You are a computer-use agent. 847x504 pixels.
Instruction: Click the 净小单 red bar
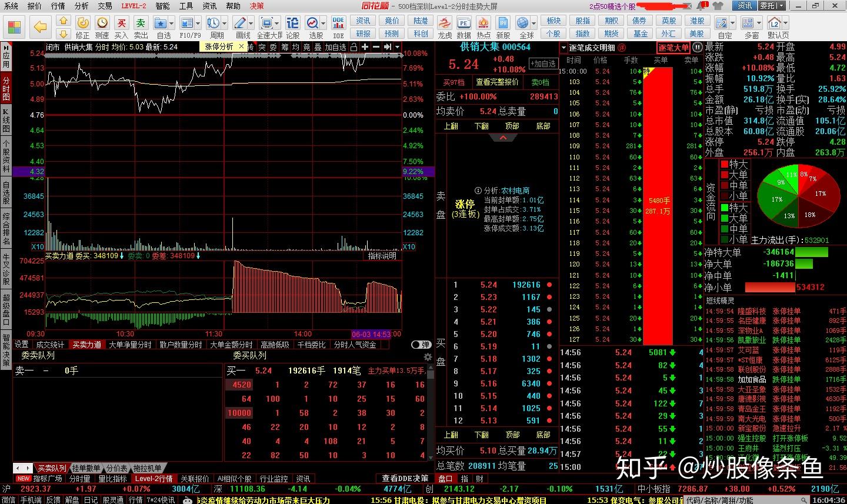pos(770,288)
